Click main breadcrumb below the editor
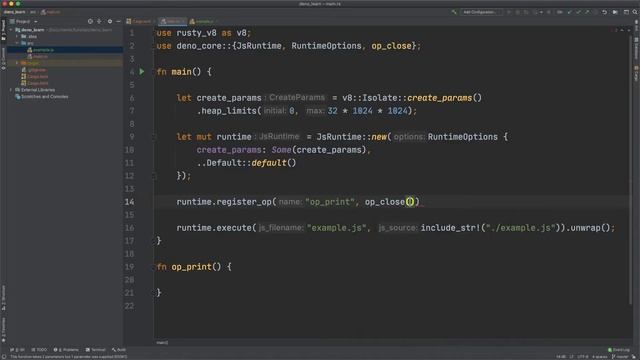This screenshot has width=640, height=360. point(162,343)
